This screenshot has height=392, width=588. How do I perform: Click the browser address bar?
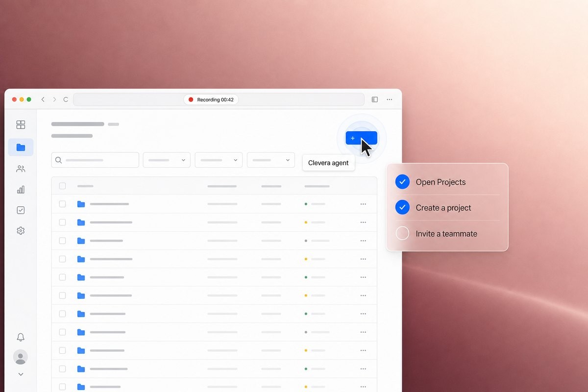[x=219, y=99]
